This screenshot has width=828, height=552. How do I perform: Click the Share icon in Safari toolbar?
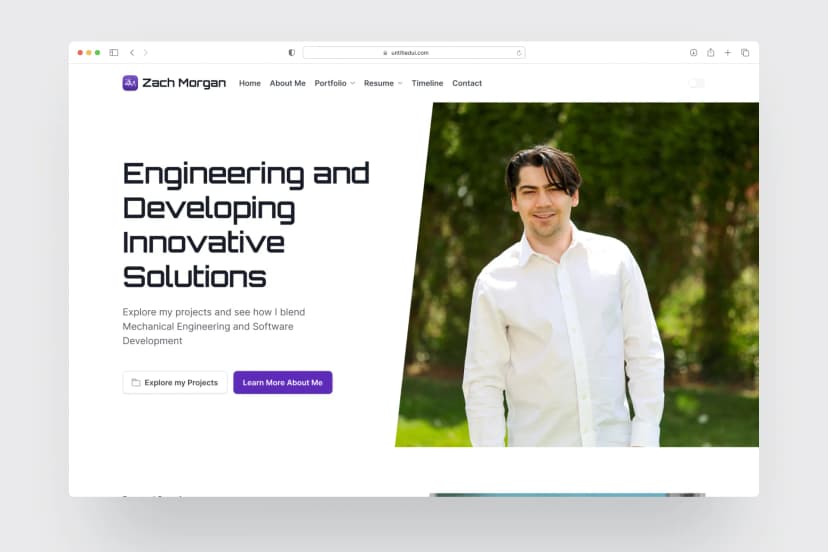pos(711,52)
